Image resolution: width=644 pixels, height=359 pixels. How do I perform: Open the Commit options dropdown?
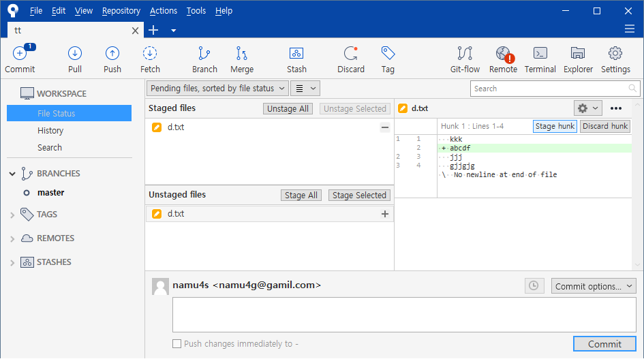[x=594, y=286]
